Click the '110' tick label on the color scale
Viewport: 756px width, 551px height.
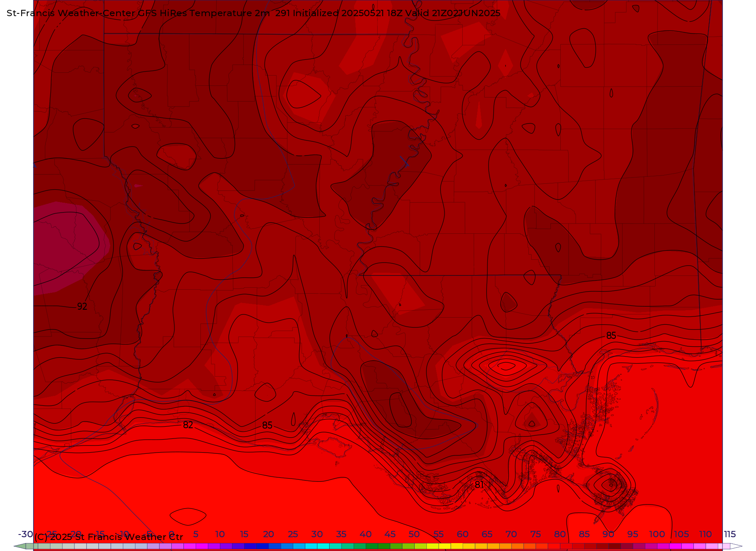706,534
